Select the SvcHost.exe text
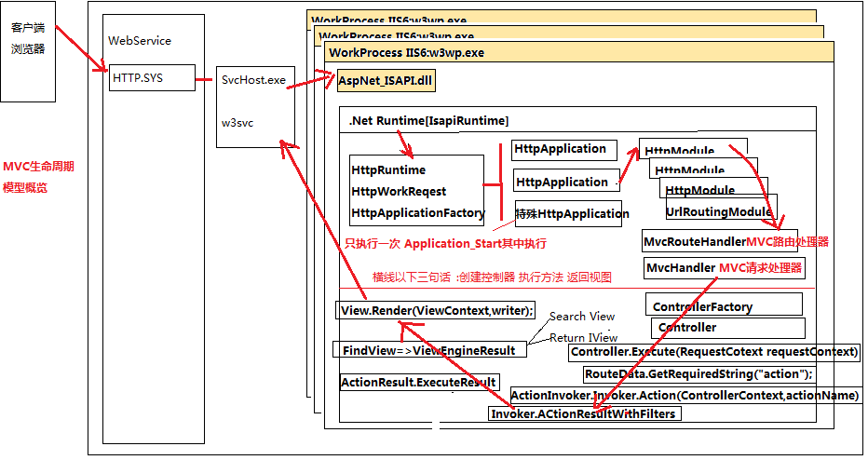This screenshot has height=460, width=868. [253, 80]
